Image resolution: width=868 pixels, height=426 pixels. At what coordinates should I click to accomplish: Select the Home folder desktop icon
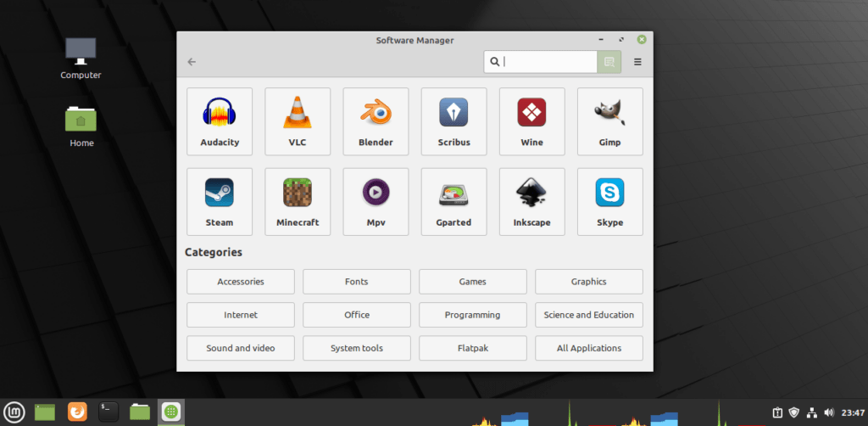tap(81, 126)
